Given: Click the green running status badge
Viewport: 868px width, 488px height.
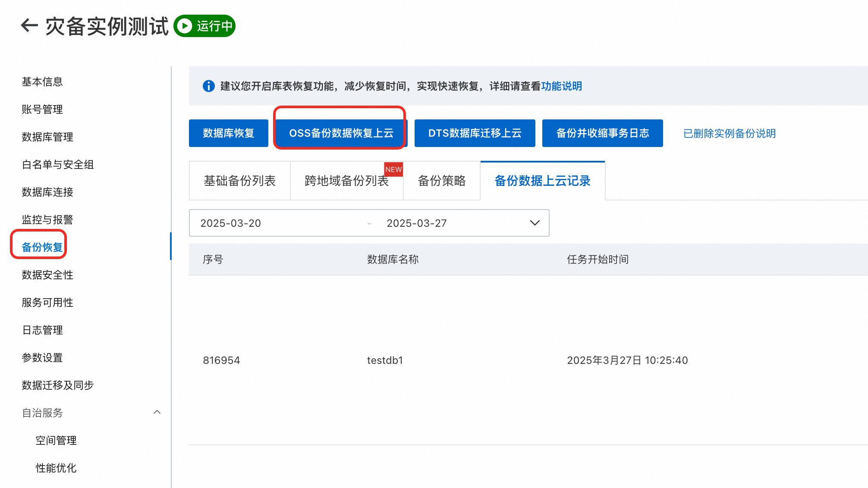Looking at the screenshot, I should [x=204, y=26].
